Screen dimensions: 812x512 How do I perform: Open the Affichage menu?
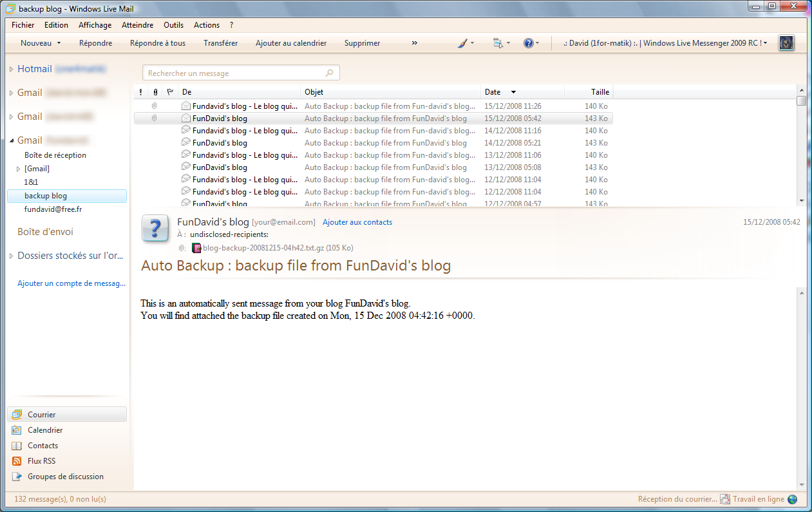point(95,25)
